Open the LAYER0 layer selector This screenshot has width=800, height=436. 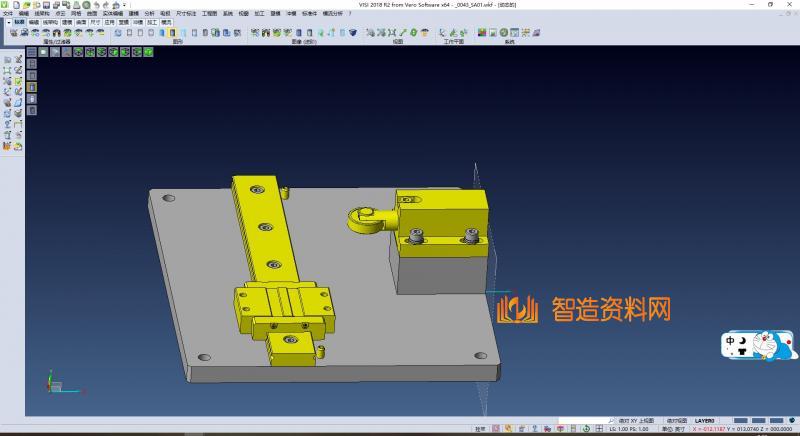point(705,421)
